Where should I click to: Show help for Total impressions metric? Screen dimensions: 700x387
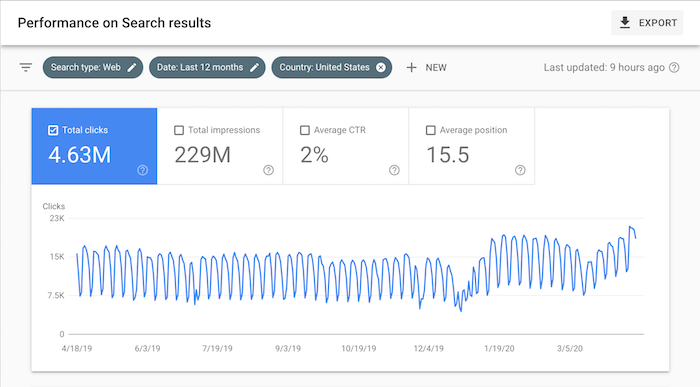(268, 170)
